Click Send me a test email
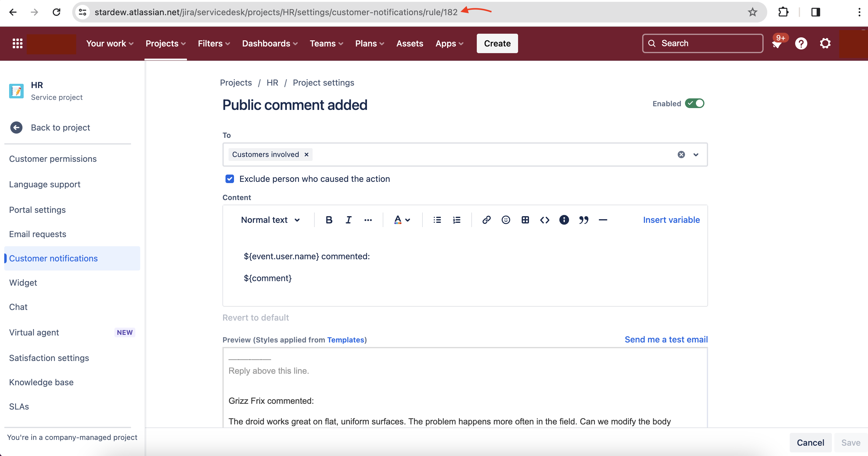 [666, 339]
